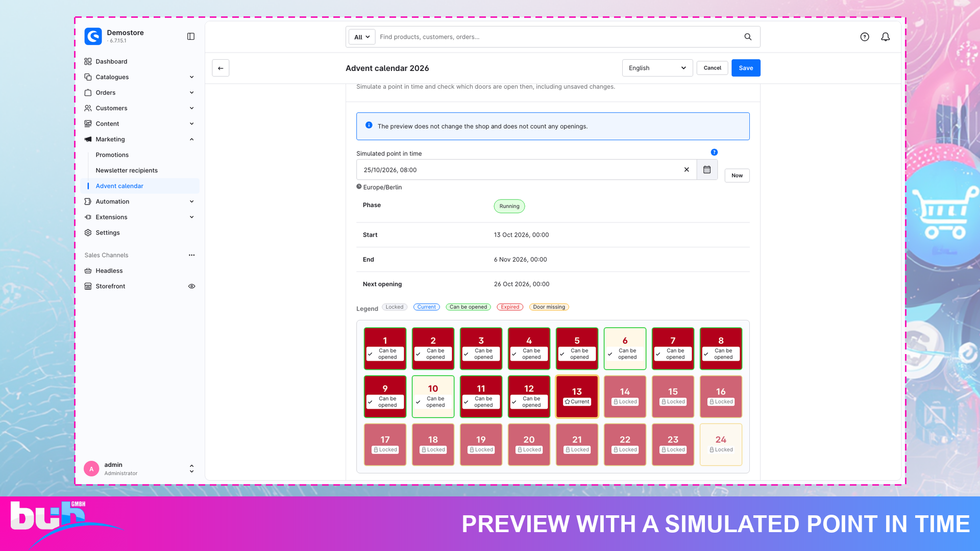Image resolution: width=980 pixels, height=551 pixels.
Task: Go back using the arrow button
Action: (x=220, y=68)
